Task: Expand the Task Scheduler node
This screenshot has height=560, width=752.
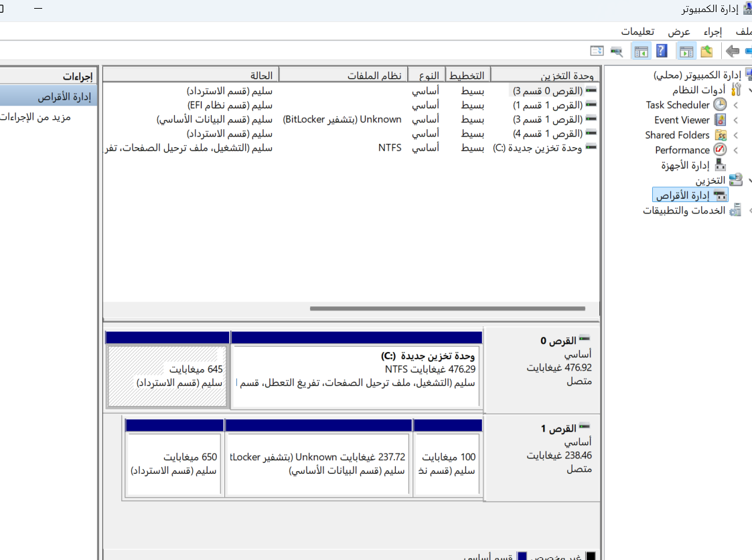Action: (736, 105)
